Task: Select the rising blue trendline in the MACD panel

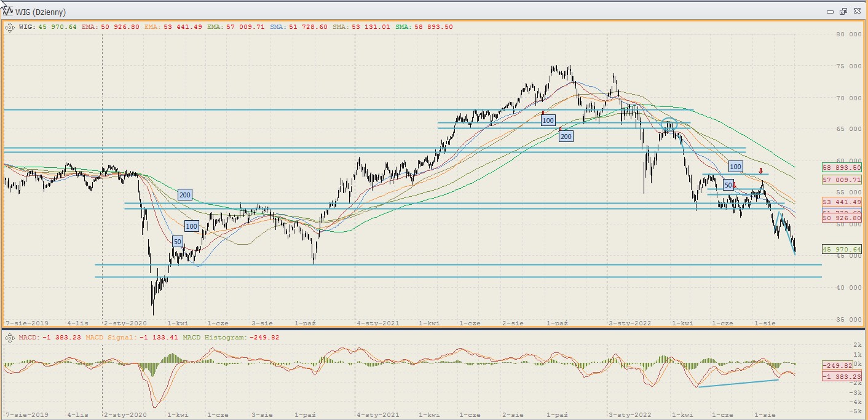Action: 738,383
